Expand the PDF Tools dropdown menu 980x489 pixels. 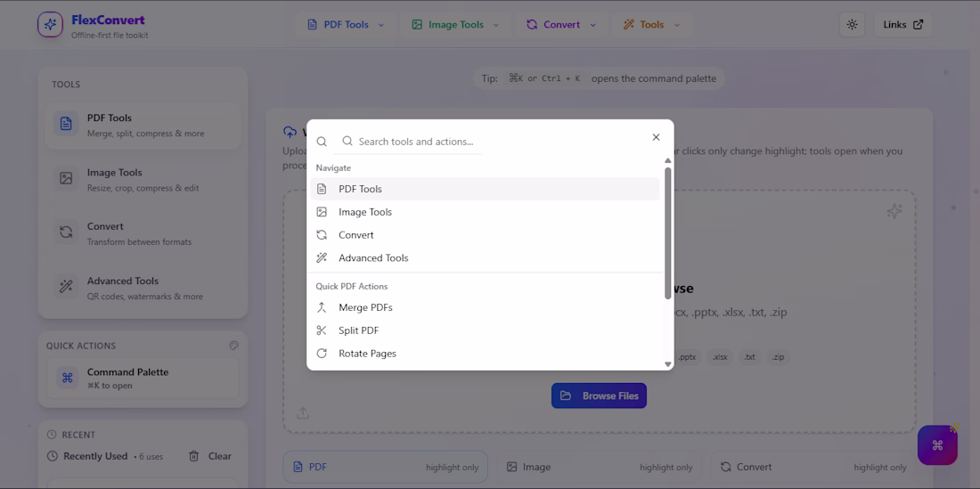click(x=346, y=25)
